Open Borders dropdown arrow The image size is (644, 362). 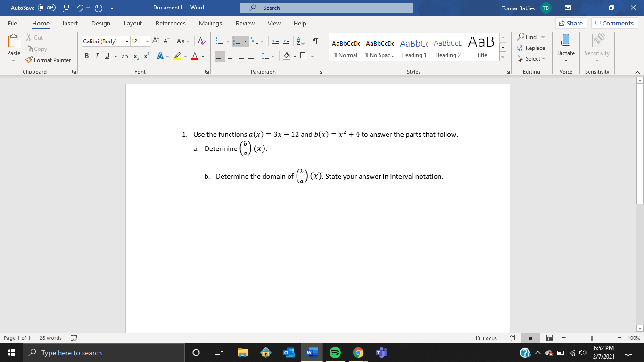(312, 57)
